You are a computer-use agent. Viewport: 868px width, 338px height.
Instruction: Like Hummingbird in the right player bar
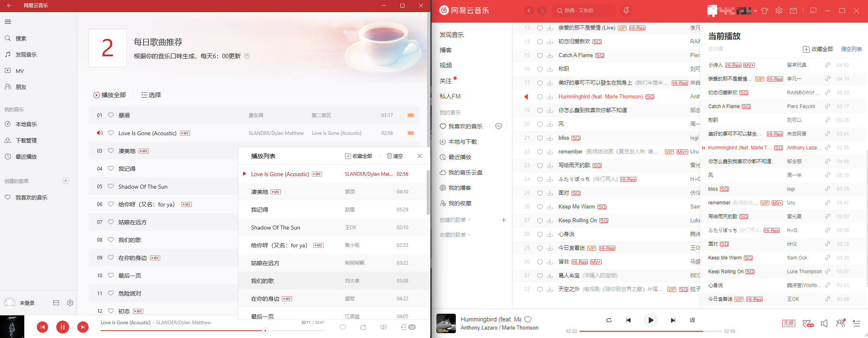coord(528,319)
